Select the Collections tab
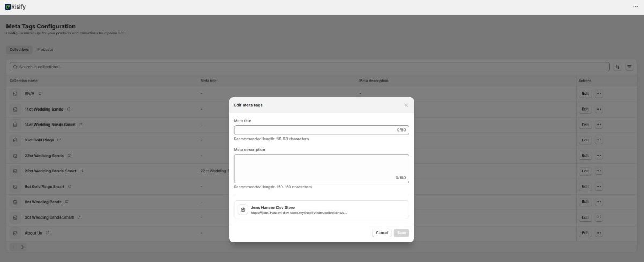 coord(19,50)
